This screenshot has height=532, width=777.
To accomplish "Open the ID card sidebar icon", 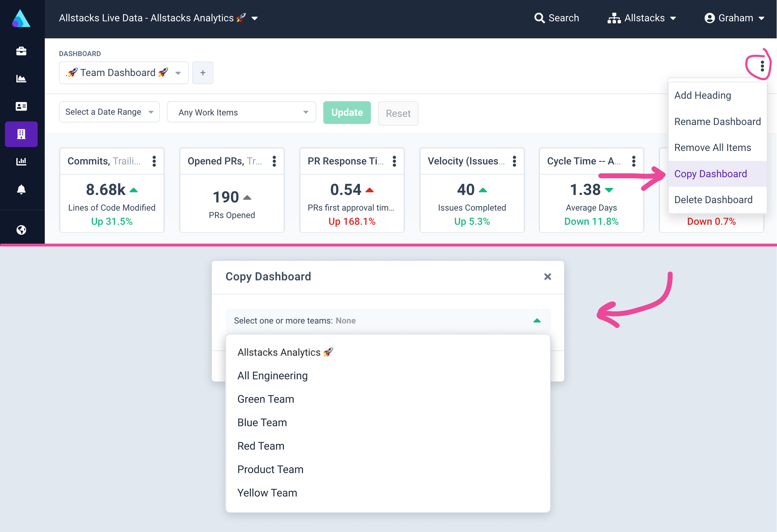I will [x=21, y=106].
